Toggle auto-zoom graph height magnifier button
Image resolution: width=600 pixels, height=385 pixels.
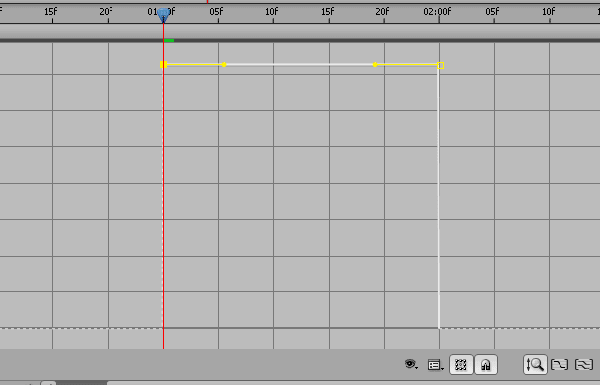click(535, 364)
